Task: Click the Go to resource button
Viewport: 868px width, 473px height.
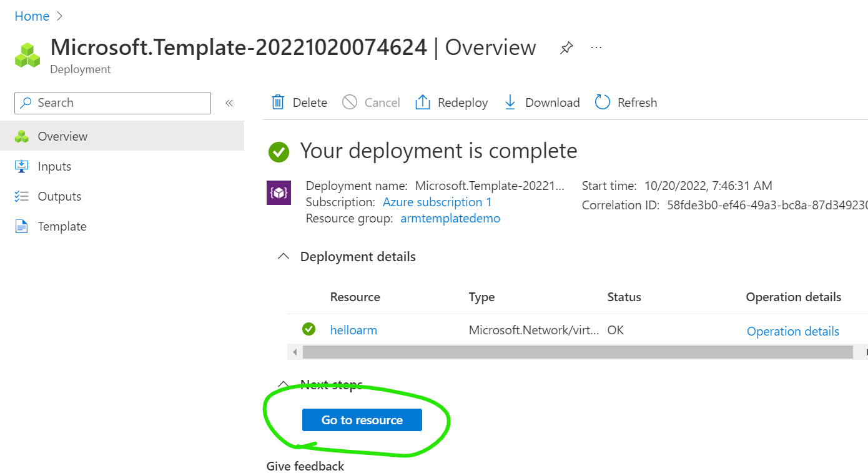Action: coord(362,420)
